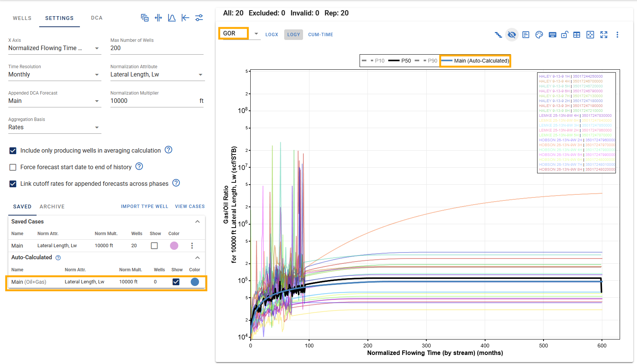Image resolution: width=637 pixels, height=364 pixels.
Task: Collapse the Saved Cases section
Action: click(x=198, y=222)
